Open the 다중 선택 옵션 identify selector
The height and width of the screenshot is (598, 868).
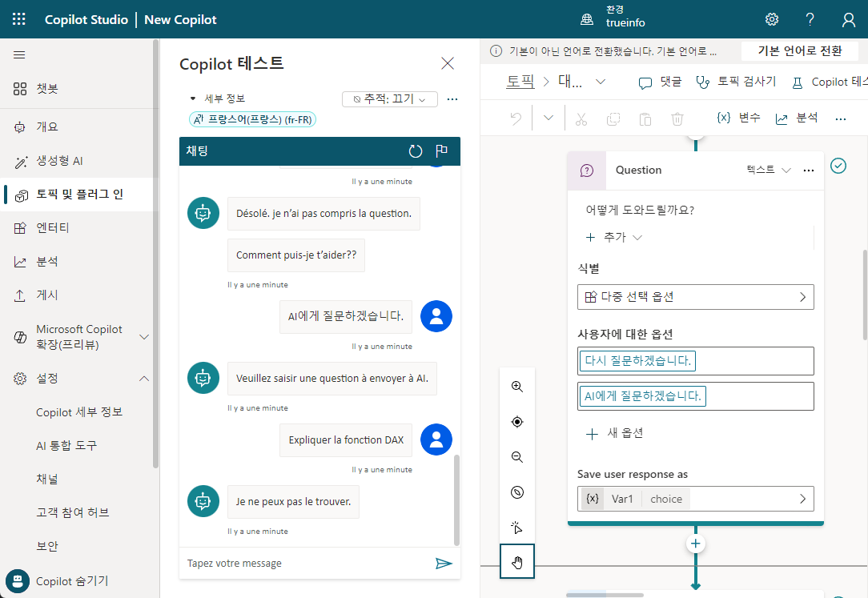point(695,297)
